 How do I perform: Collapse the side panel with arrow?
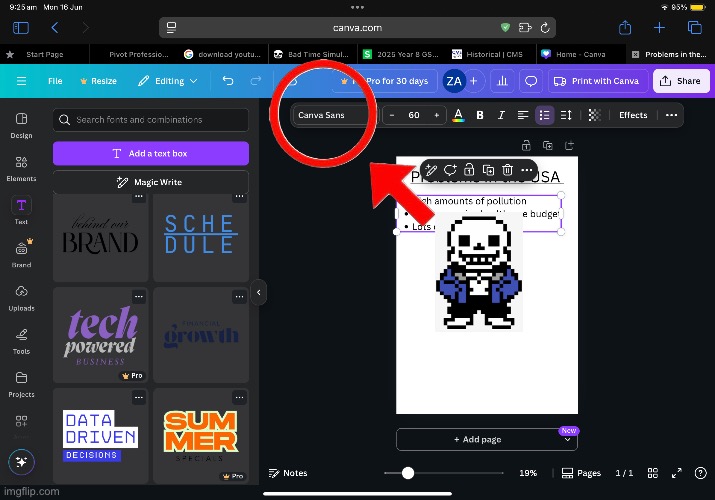pyautogui.click(x=259, y=293)
